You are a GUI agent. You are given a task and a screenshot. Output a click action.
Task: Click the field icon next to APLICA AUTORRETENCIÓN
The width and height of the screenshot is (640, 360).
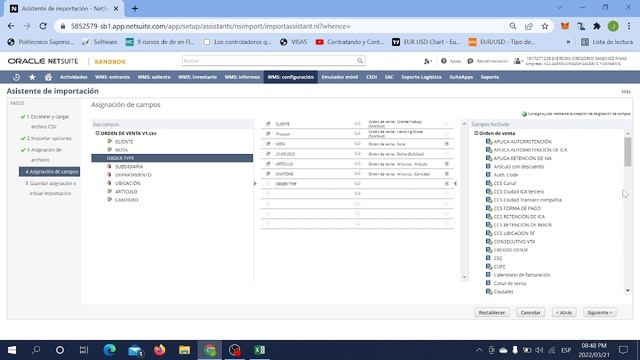coord(489,142)
